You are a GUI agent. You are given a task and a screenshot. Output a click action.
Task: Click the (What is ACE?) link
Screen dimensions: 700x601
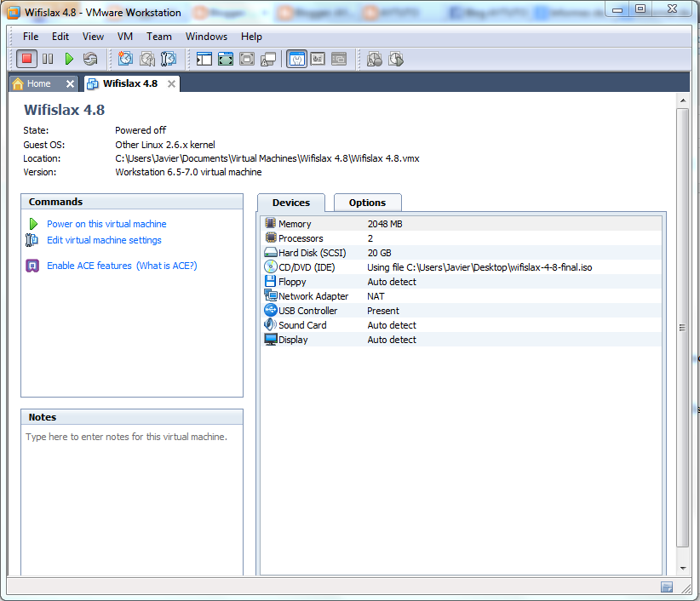point(167,266)
